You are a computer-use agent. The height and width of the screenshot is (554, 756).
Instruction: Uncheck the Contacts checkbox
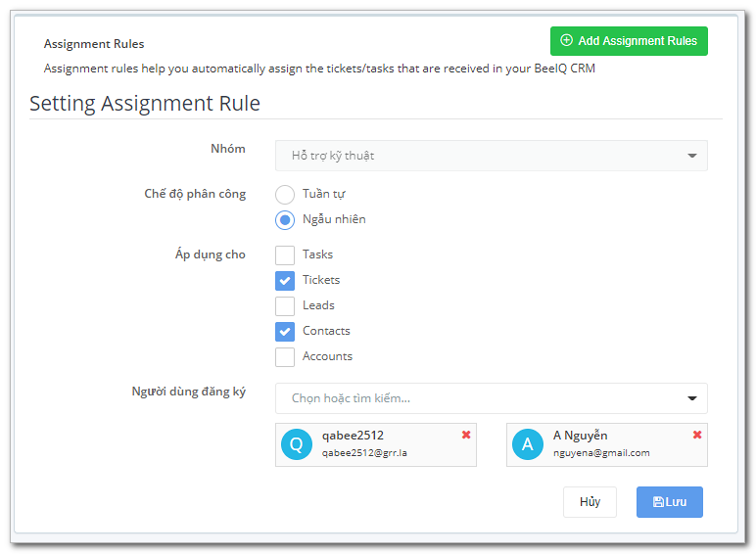pyautogui.click(x=285, y=332)
